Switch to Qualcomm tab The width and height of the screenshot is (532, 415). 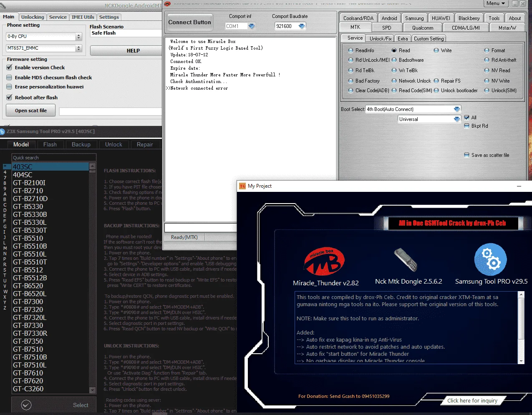click(423, 28)
